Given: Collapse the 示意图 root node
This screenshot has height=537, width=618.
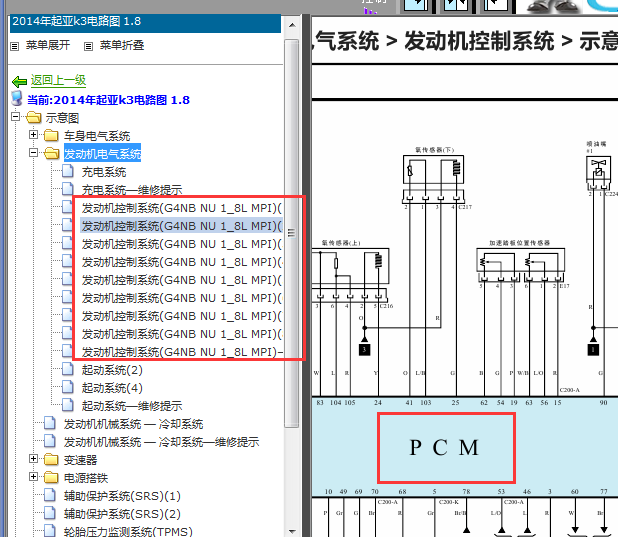Looking at the screenshot, I should pyautogui.click(x=15, y=117).
